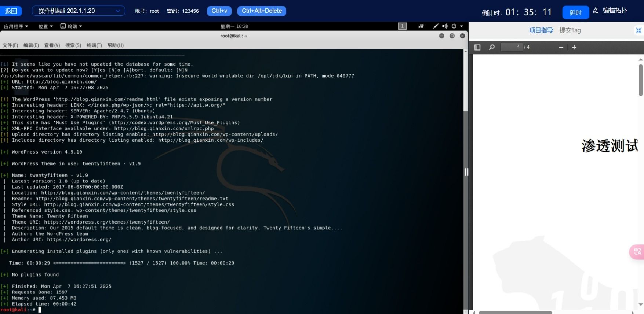The image size is (644, 314).
Task: Switch to the 提交flag tab
Action: tap(570, 30)
